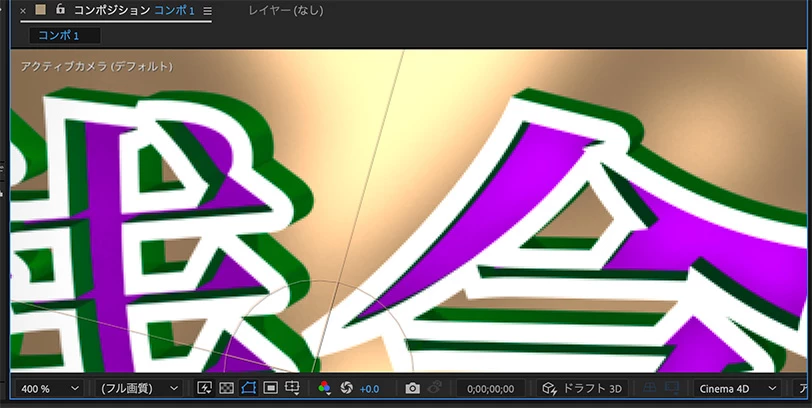The width and height of the screenshot is (812, 408).
Task: Open the 400 % magnification dropdown
Action: pyautogui.click(x=49, y=388)
